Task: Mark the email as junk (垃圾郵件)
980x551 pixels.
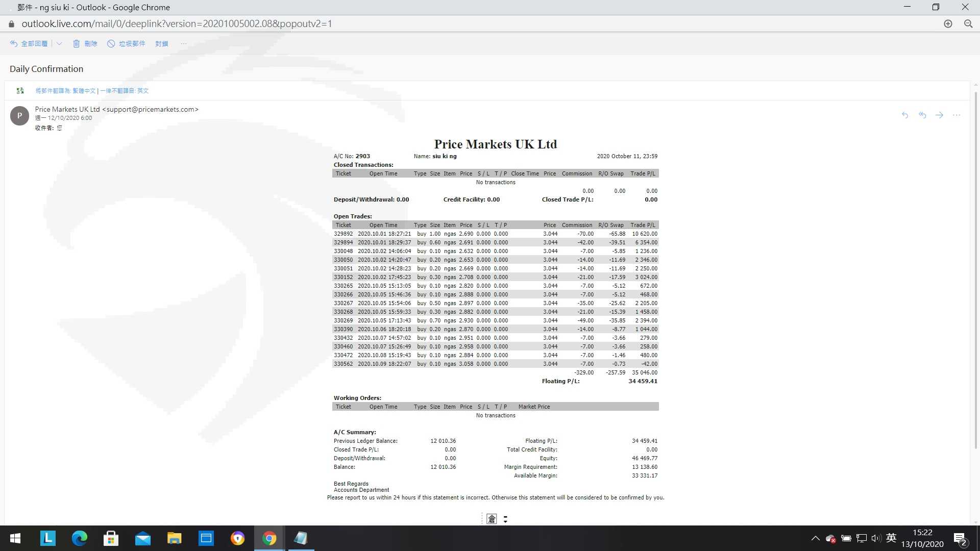Action: (126, 43)
